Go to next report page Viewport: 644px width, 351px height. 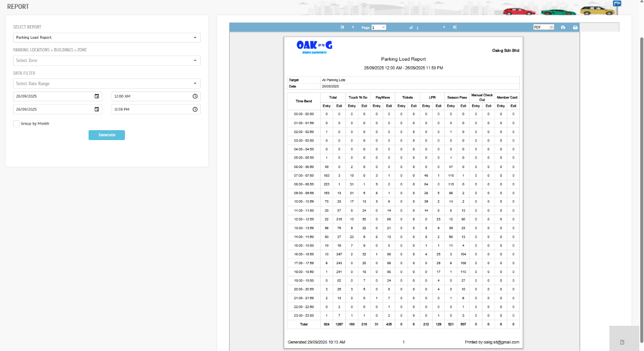point(444,28)
